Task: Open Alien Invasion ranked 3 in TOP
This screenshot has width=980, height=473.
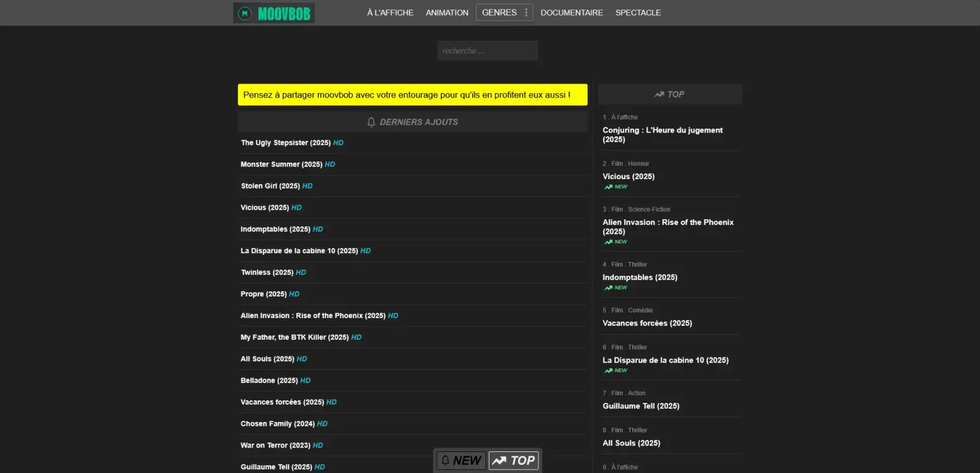Action: point(668,227)
